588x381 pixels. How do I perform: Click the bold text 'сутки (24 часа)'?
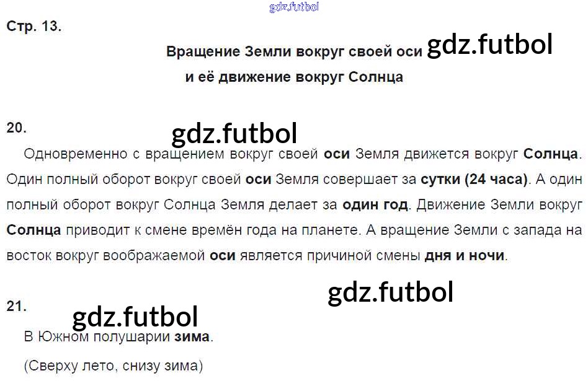[474, 180]
